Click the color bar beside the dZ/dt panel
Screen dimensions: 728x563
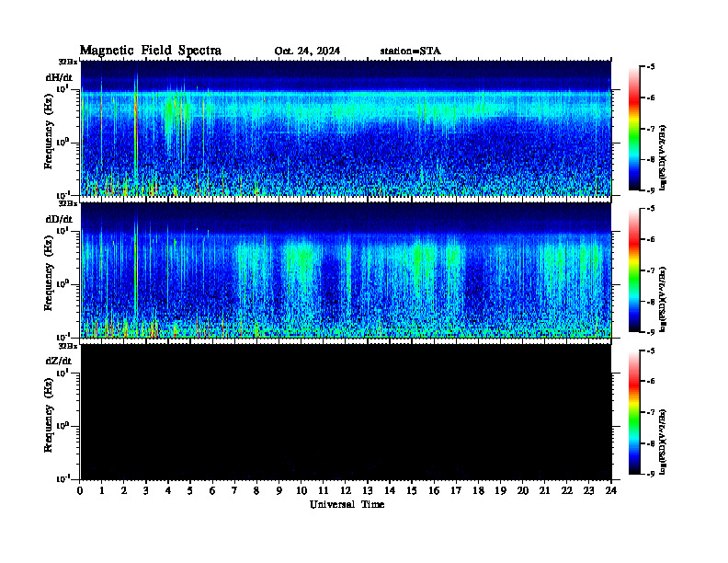[x=633, y=412]
